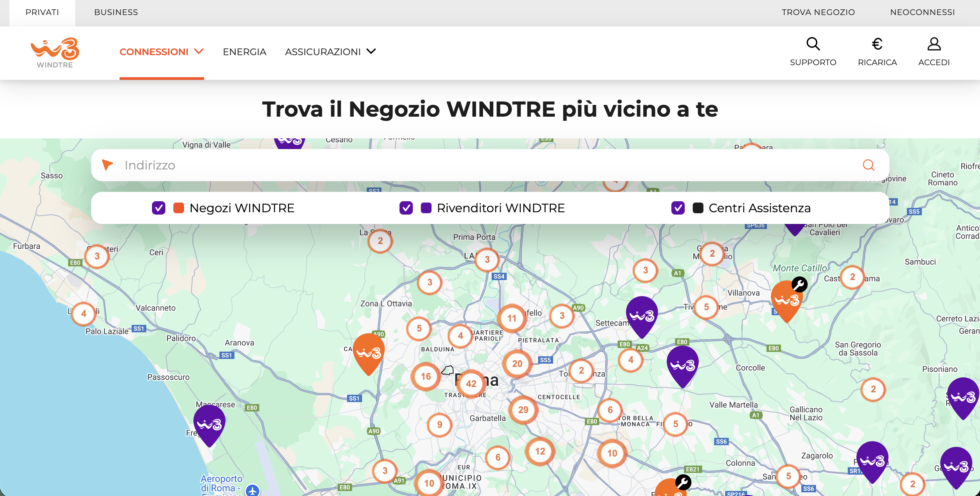Click the location arrow inside the address field
Image resolution: width=980 pixels, height=496 pixels.
[x=107, y=165]
